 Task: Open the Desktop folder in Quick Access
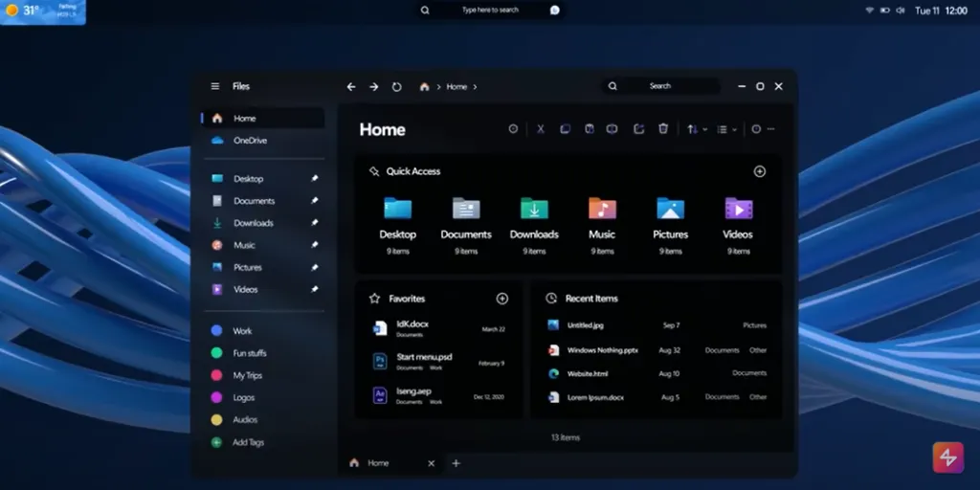pos(397,226)
